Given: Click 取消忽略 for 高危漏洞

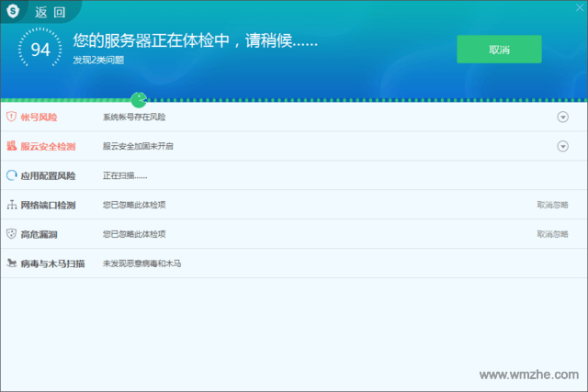Looking at the screenshot, I should [552, 234].
